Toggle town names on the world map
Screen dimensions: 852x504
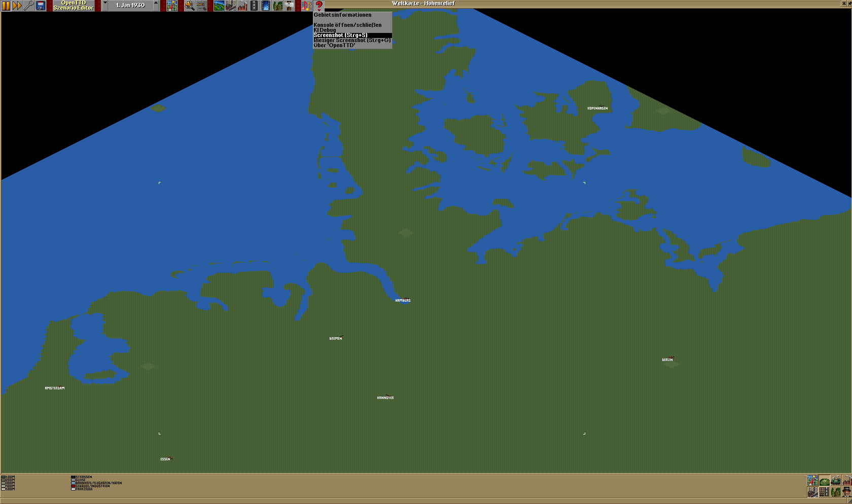tap(813, 492)
